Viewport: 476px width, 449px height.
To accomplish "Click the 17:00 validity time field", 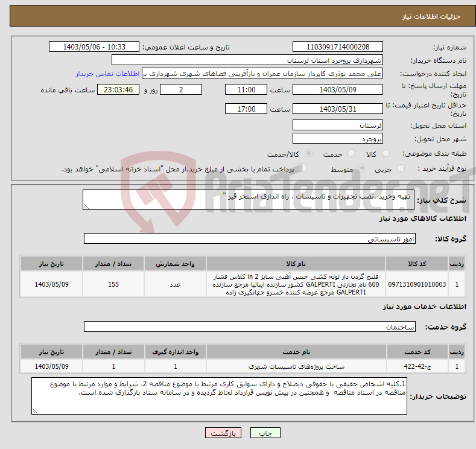I will (x=246, y=109).
